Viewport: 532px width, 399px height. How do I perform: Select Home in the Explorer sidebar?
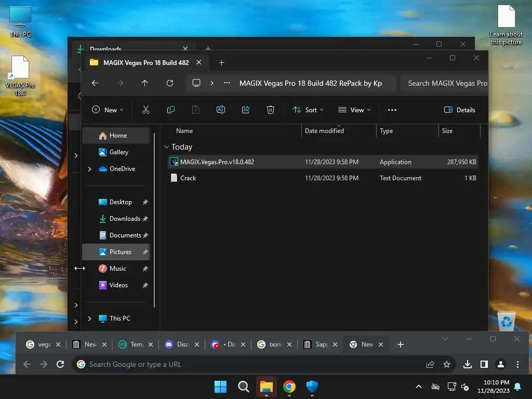click(116, 136)
